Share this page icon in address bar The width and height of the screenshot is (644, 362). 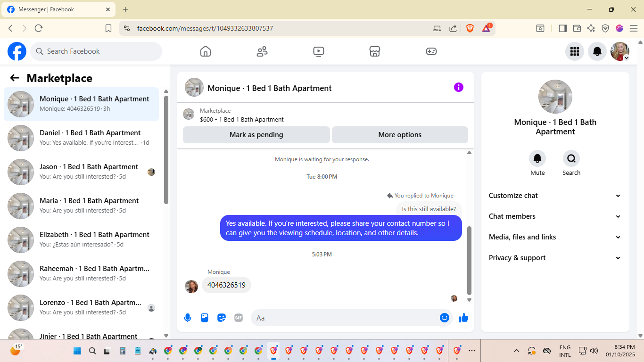[453, 28]
